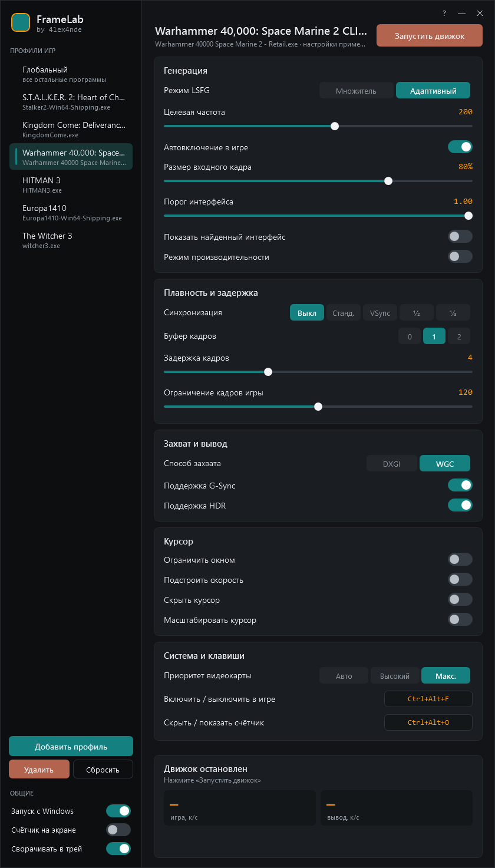Set Буфер кадров to 1
This screenshot has width=495, height=868.
[434, 336]
